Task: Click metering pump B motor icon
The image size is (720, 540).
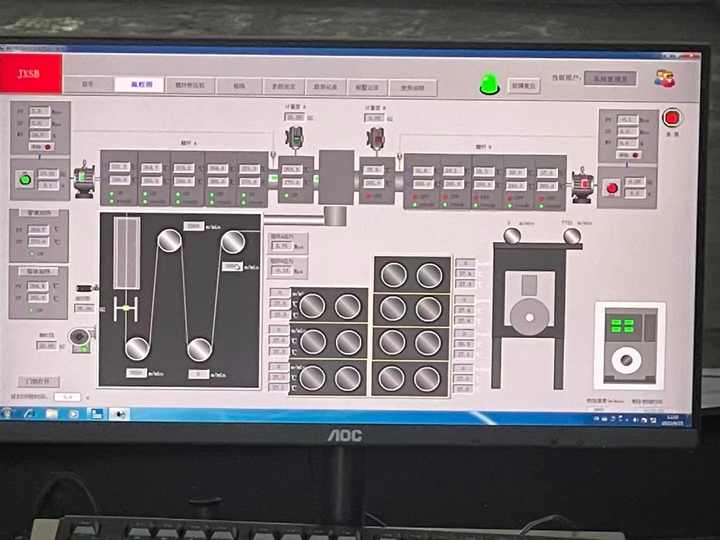Action: [376, 139]
